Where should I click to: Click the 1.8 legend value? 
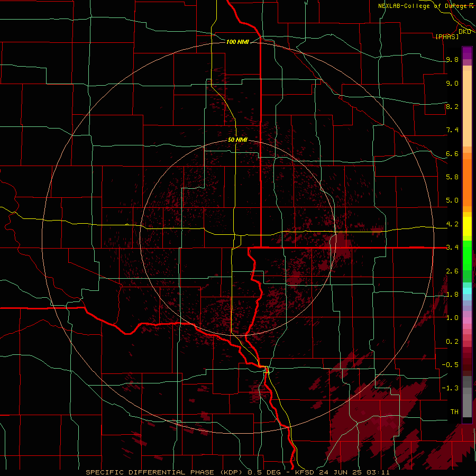(x=452, y=295)
